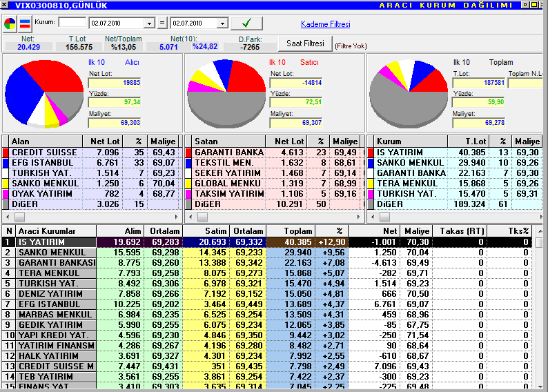Viewport: 548px width, 392px height.
Task: Click GLOBAL MENKU in the Satan table
Action: [228, 184]
